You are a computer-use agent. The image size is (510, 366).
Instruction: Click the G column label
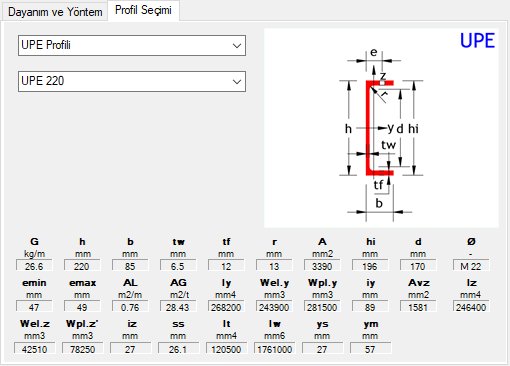click(x=34, y=242)
